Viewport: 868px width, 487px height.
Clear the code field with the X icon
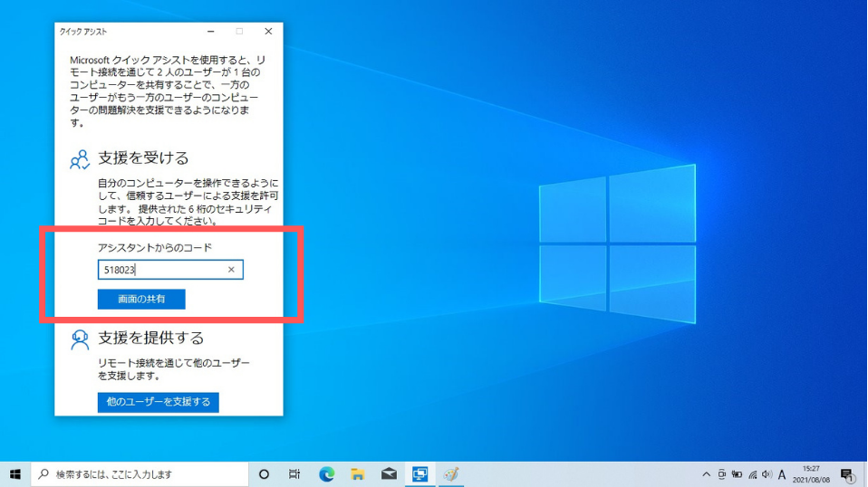pos(231,270)
